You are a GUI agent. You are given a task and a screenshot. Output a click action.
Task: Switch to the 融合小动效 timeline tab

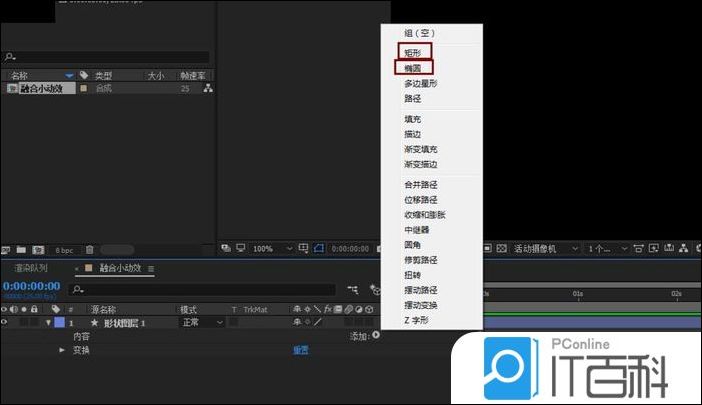(120, 268)
